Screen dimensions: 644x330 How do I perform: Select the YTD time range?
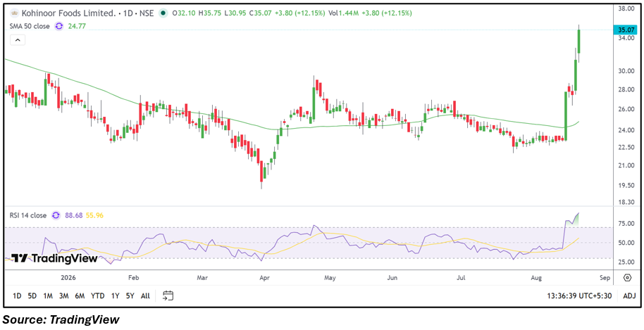[98, 296]
